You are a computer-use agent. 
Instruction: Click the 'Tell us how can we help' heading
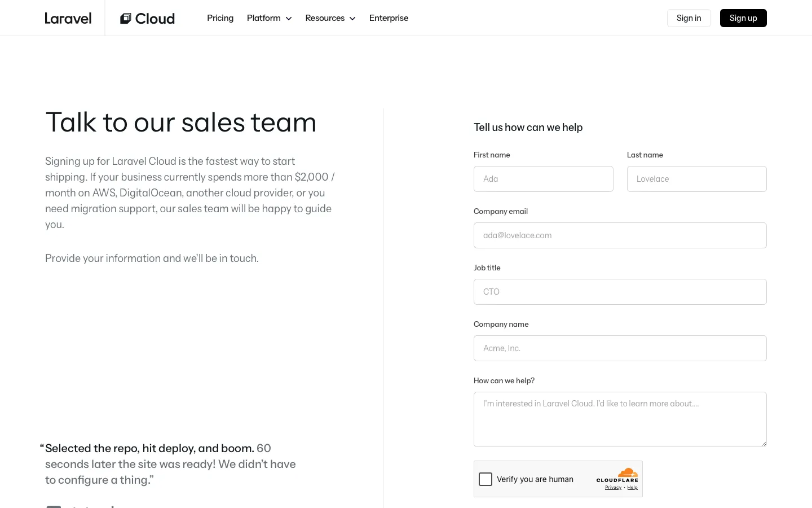pyautogui.click(x=528, y=128)
